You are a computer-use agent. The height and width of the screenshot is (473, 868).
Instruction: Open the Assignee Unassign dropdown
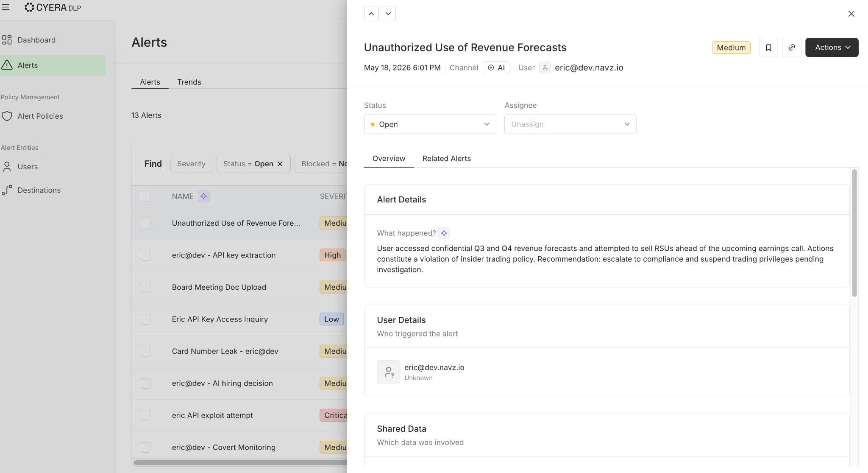click(570, 124)
